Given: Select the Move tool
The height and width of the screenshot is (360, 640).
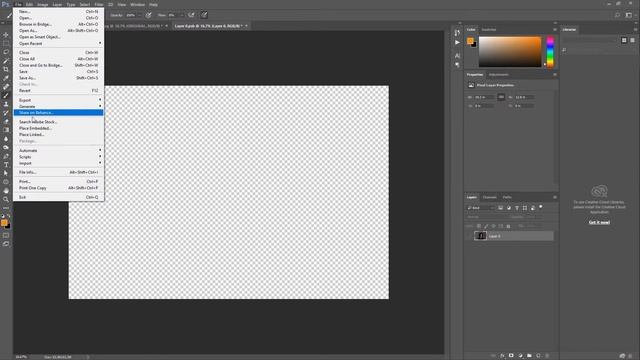Looking at the screenshot, I should click(x=6, y=35).
